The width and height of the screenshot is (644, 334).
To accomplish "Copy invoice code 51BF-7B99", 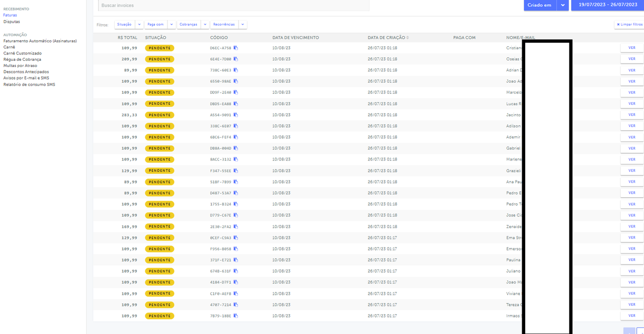I will [236, 182].
